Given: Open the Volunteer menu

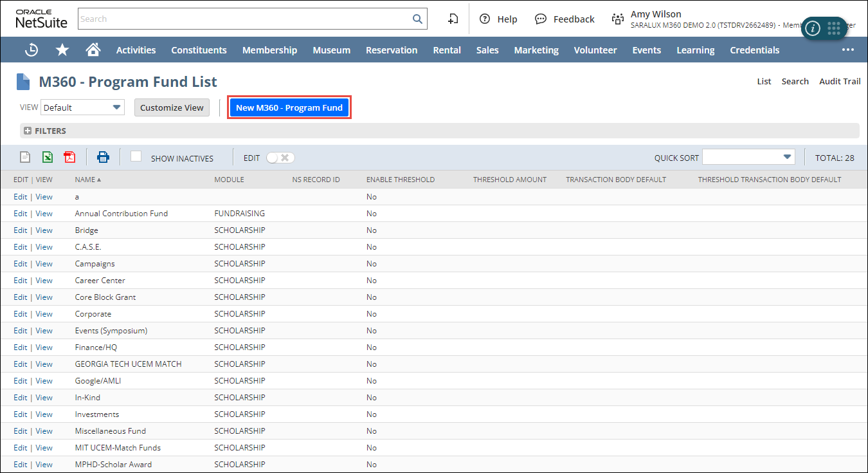Looking at the screenshot, I should [x=595, y=50].
